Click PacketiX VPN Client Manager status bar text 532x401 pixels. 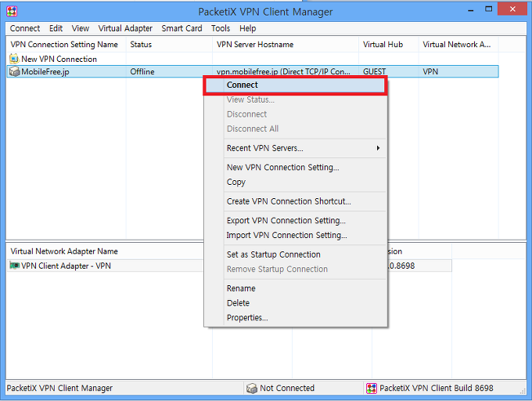point(59,388)
